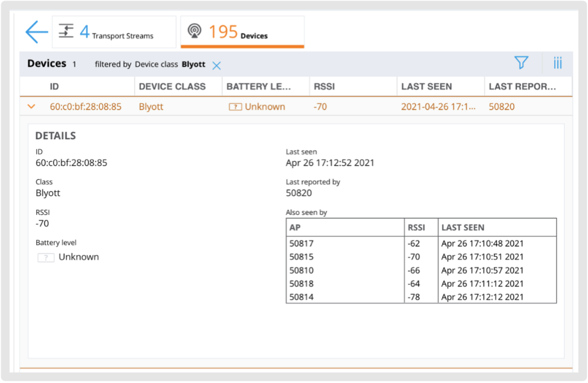The height and width of the screenshot is (383, 588).
Task: Sort by the Device Class column header
Action: 172,87
